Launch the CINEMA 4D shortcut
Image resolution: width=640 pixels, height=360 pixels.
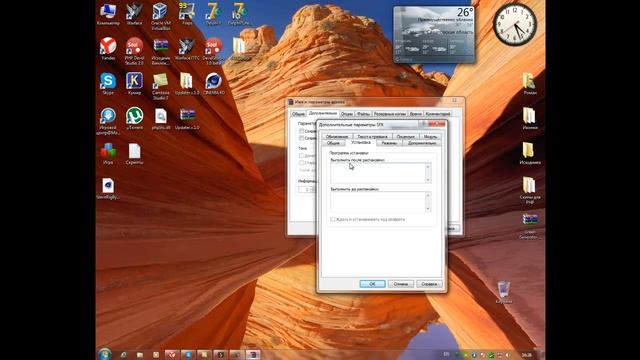click(213, 84)
